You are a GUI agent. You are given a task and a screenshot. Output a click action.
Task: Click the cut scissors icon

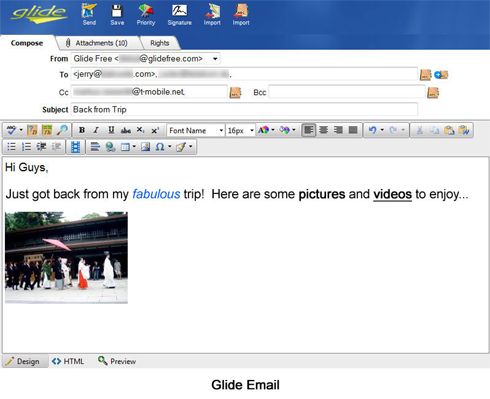[420, 130]
